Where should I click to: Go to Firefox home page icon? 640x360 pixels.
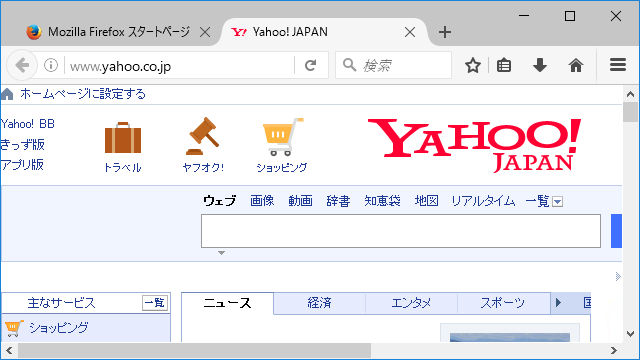click(576, 65)
